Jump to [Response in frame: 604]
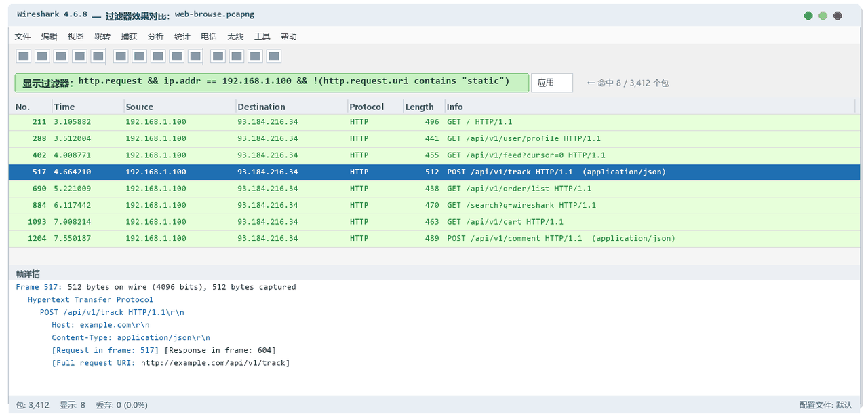868x418 pixels. click(x=220, y=350)
